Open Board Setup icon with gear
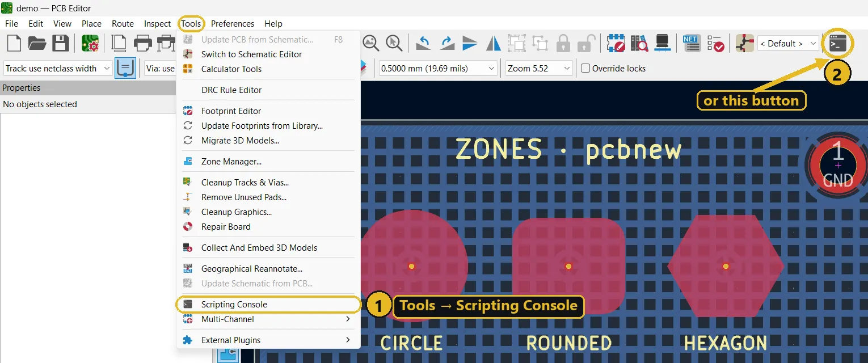The image size is (868, 363). (90, 43)
